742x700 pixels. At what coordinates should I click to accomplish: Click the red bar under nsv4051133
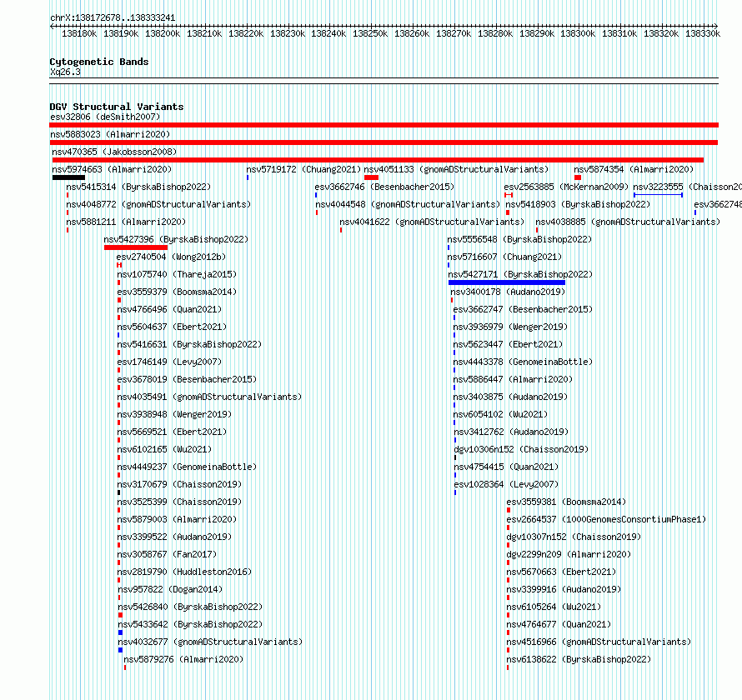coord(372,177)
